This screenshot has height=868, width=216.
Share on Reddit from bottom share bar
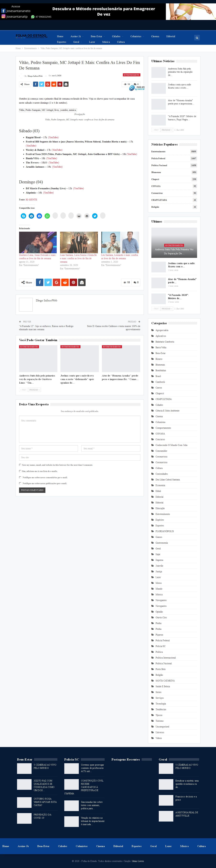[x=65, y=282]
